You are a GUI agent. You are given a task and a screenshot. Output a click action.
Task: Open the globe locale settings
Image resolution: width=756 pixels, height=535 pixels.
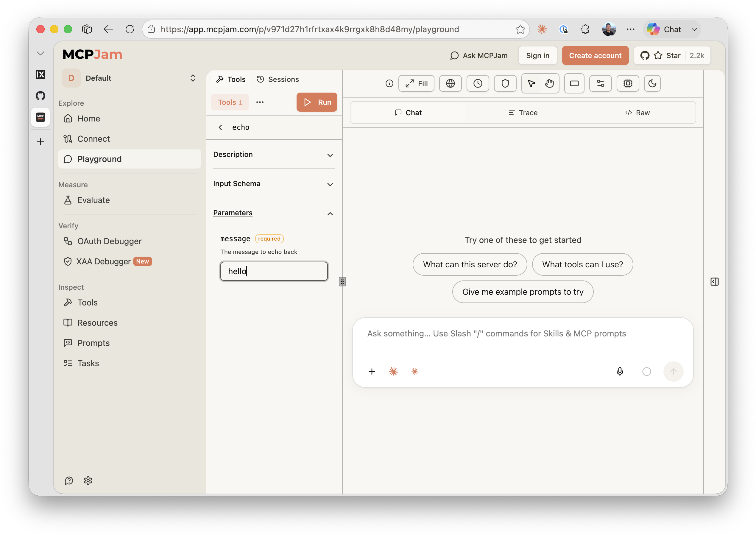450,83
